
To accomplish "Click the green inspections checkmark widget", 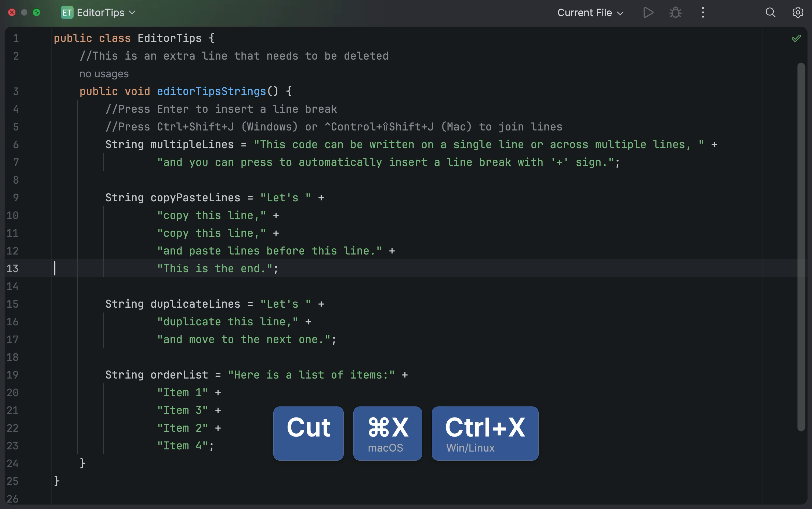I will [x=796, y=38].
